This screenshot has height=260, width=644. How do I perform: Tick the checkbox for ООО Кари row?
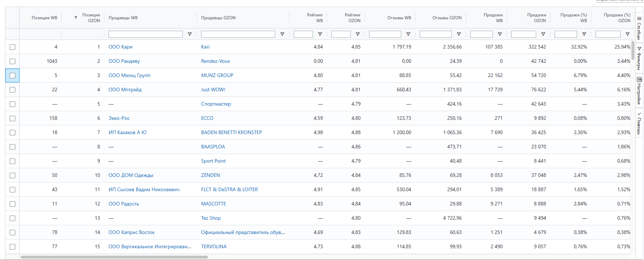12,47
